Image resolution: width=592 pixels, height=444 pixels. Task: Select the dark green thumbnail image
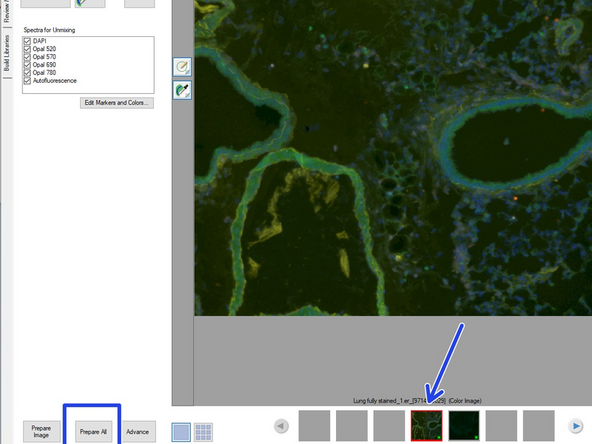tap(464, 426)
